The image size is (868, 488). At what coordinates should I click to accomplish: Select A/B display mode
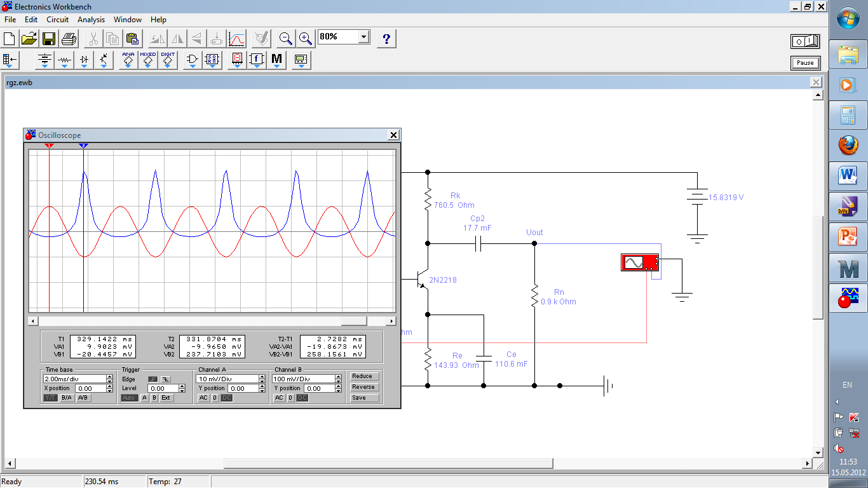click(x=83, y=398)
